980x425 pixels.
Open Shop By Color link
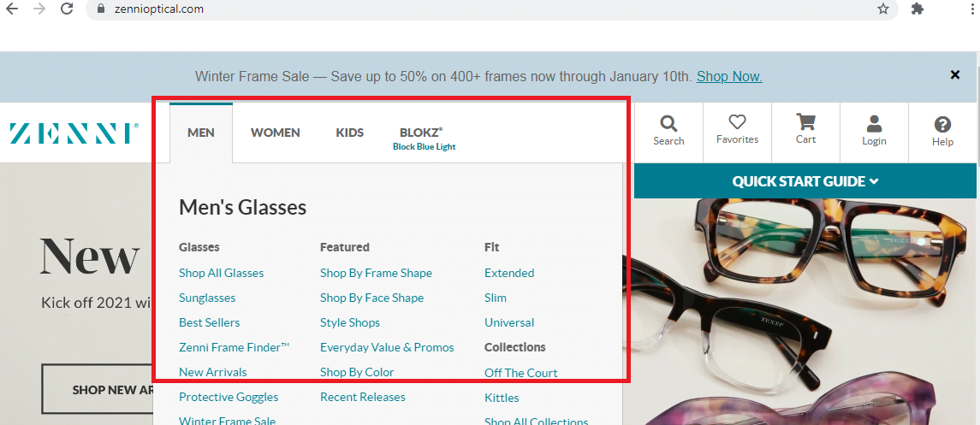click(357, 372)
